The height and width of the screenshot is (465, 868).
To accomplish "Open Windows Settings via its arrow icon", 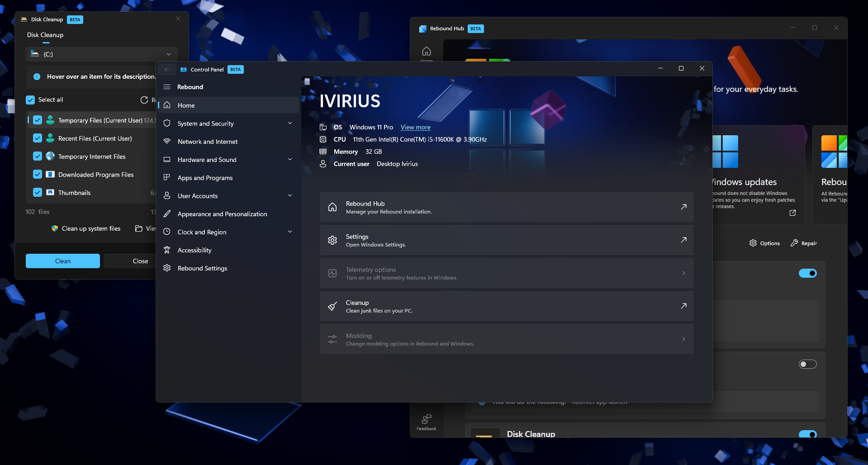I will (x=683, y=240).
